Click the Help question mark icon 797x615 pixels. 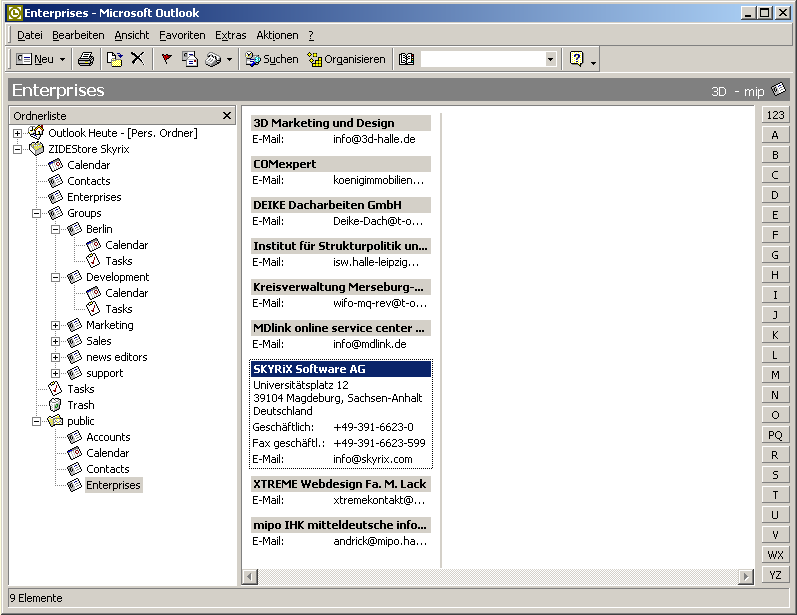[x=576, y=59]
